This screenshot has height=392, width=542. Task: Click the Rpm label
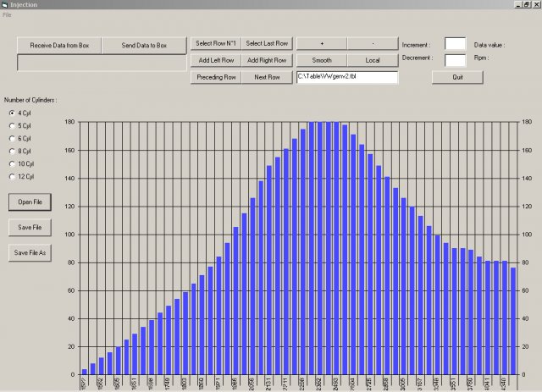pos(481,58)
